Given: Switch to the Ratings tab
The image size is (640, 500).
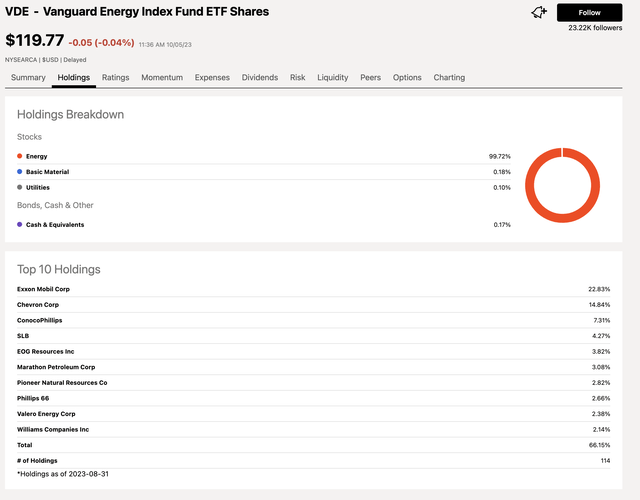Looking at the screenshot, I should point(115,77).
